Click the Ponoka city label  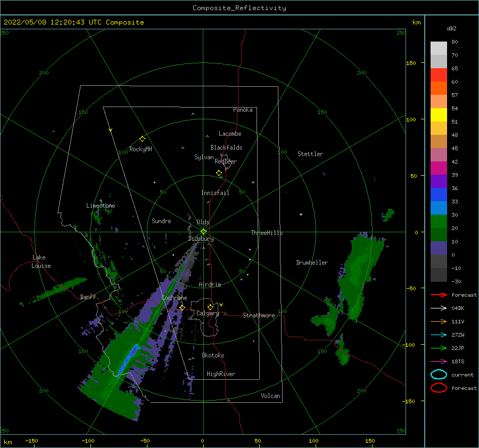click(243, 110)
